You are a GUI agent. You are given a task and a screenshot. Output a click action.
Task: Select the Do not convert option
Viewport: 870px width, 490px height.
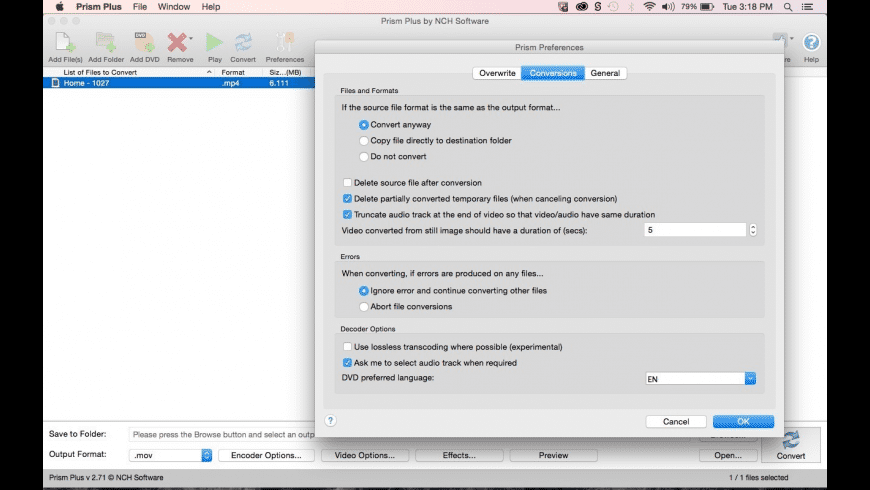(x=363, y=156)
